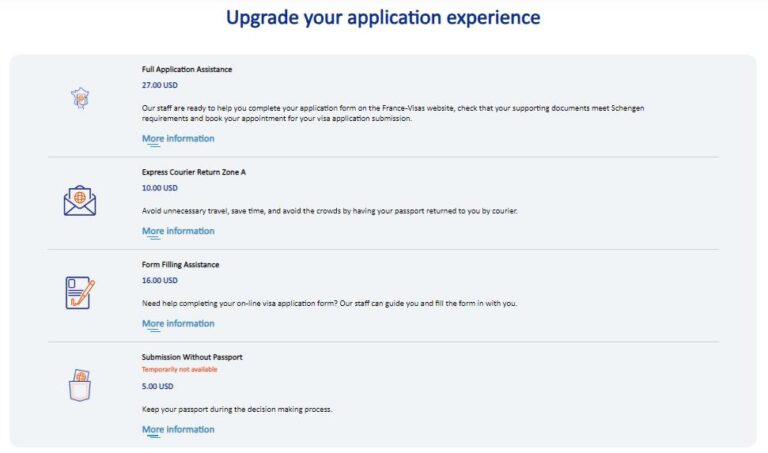Open More information for Express Courier Return
The width and height of the screenshot is (768, 453).
(178, 231)
